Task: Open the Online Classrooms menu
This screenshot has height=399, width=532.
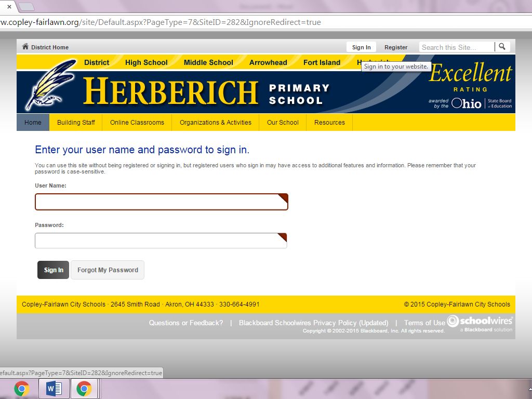Action: pyautogui.click(x=137, y=123)
